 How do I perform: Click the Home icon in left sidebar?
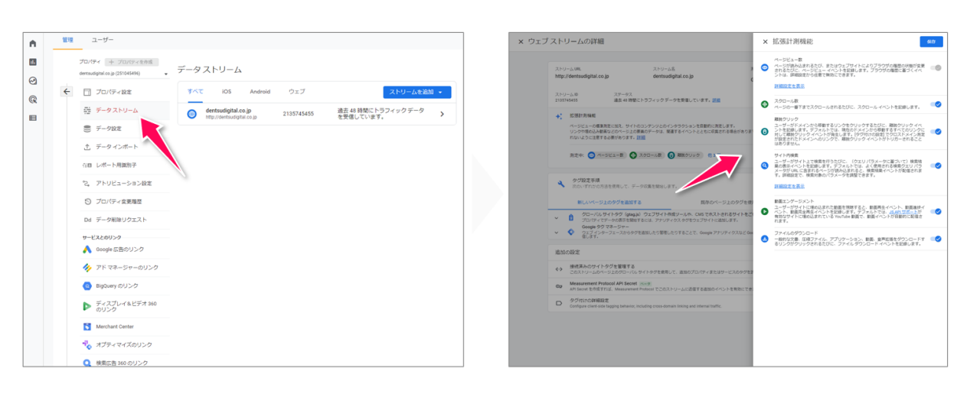coord(32,44)
